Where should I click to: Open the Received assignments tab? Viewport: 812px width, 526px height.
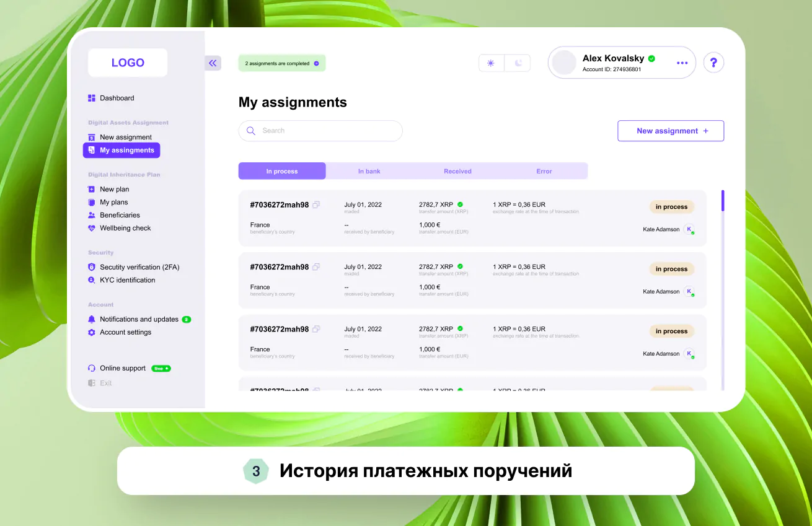tap(457, 171)
